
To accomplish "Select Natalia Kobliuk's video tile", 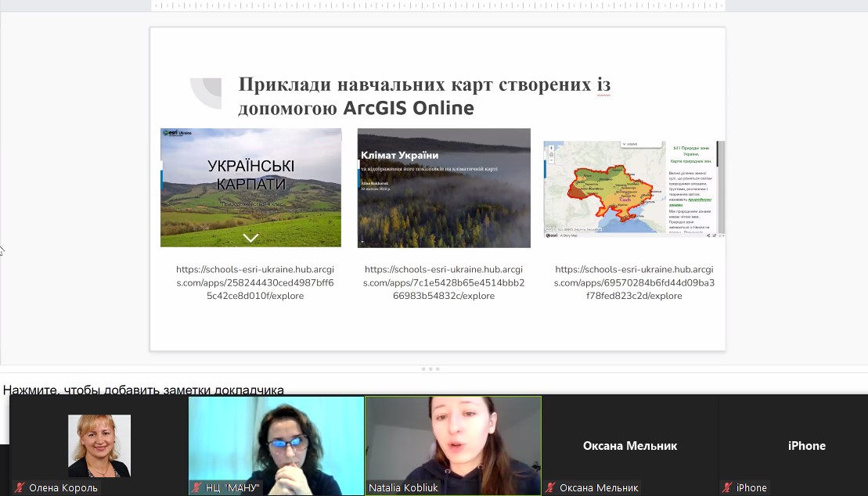I will (453, 444).
